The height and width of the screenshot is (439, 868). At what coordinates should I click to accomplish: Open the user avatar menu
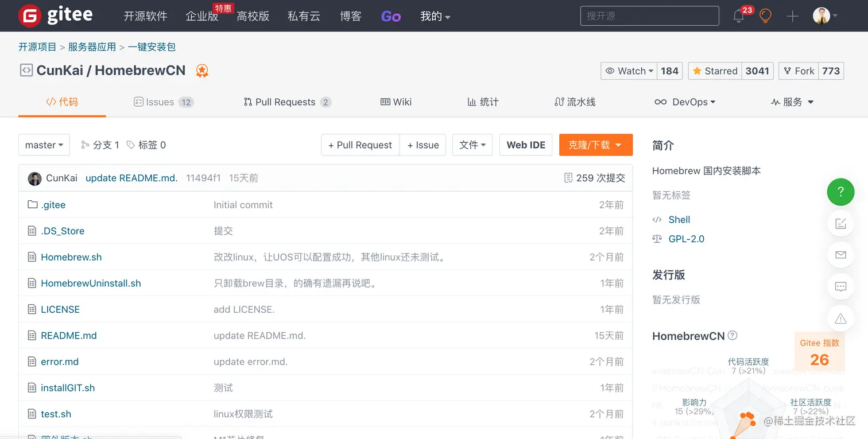pyautogui.click(x=825, y=15)
